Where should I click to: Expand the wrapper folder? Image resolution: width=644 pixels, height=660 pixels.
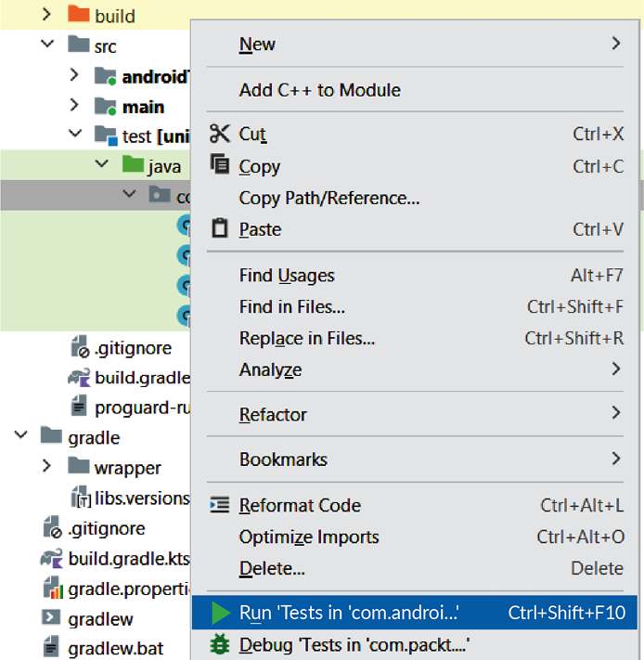tap(47, 467)
